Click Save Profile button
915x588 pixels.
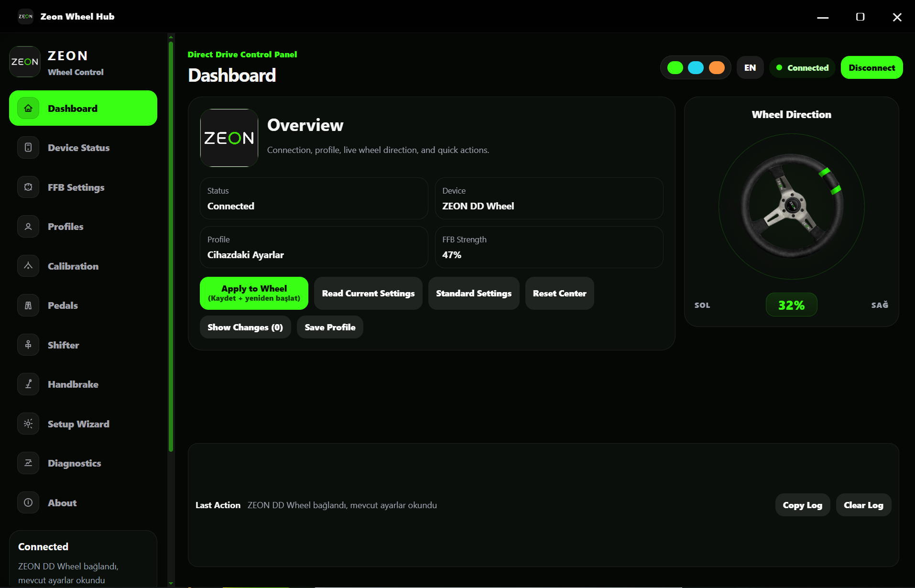click(330, 327)
